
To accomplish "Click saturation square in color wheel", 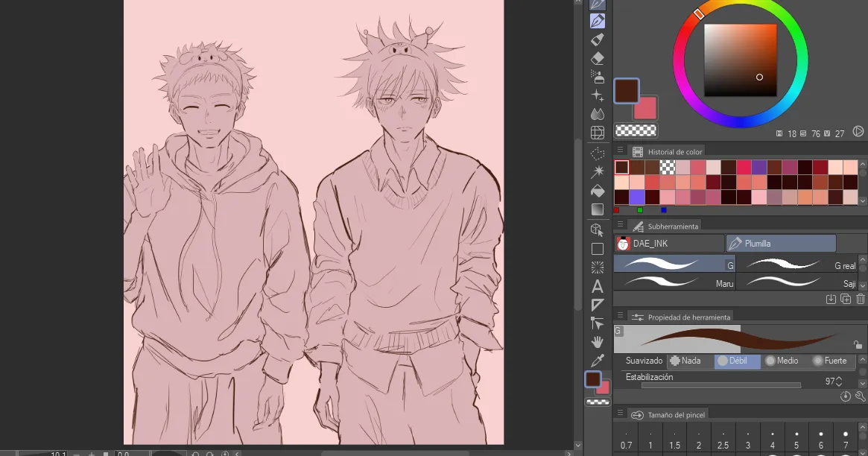I will [740, 60].
